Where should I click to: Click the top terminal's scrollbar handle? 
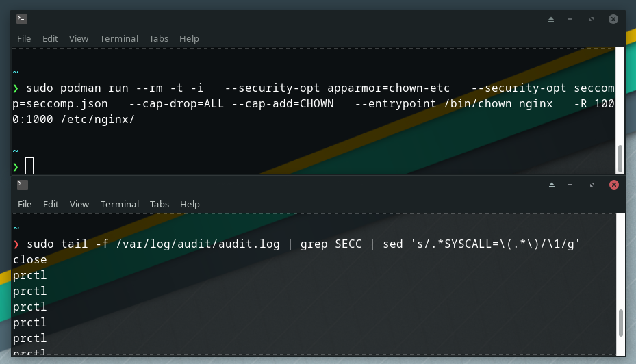620,159
